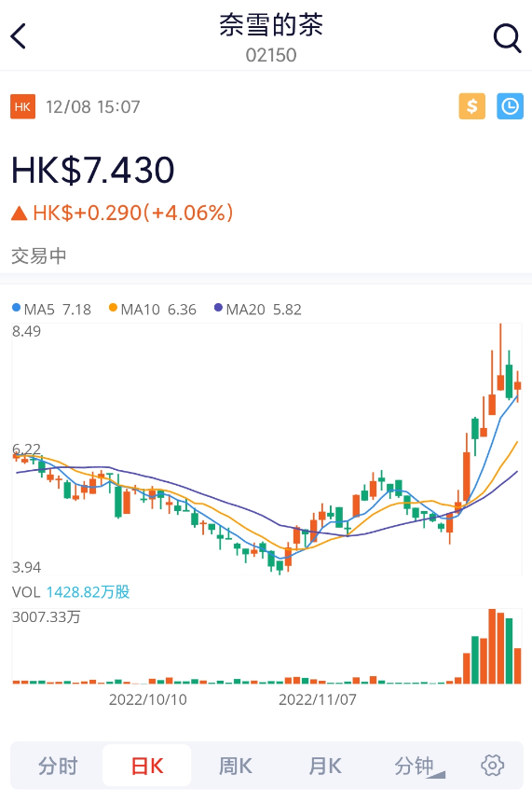
Task: Expand the 分钟 minute interval dropdown
Action: [419, 767]
